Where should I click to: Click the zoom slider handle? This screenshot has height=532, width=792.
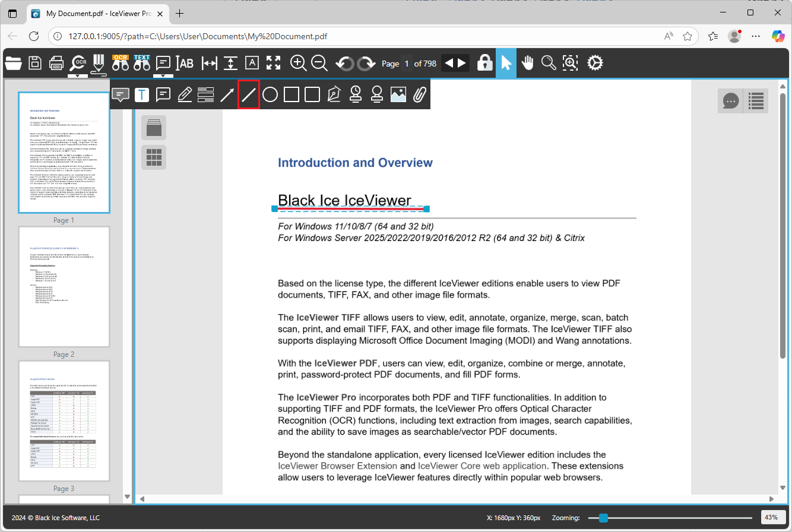coord(604,518)
